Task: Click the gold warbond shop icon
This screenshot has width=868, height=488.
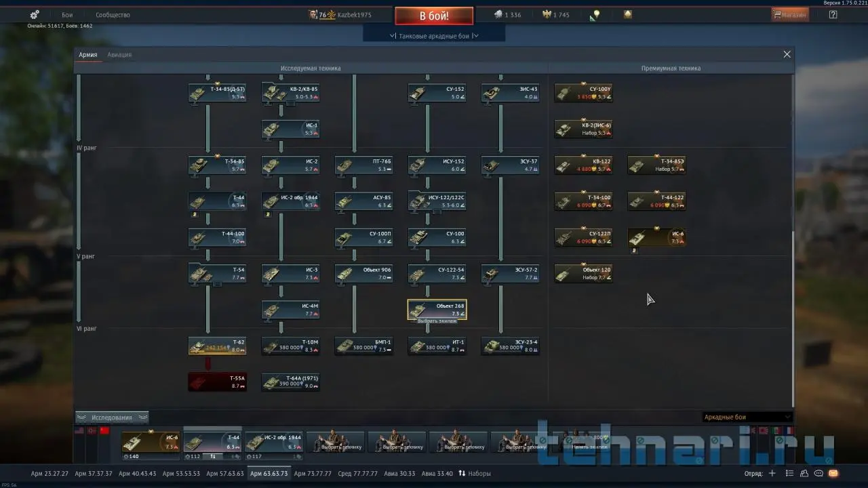Action: (628, 14)
